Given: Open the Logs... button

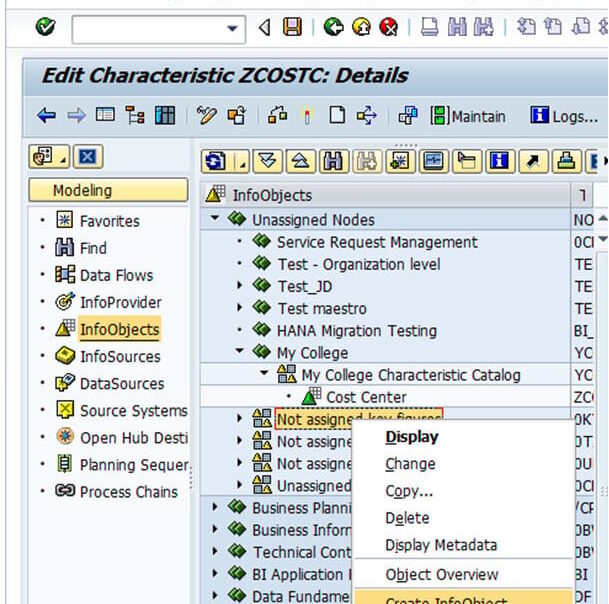Looking at the screenshot, I should click(564, 116).
